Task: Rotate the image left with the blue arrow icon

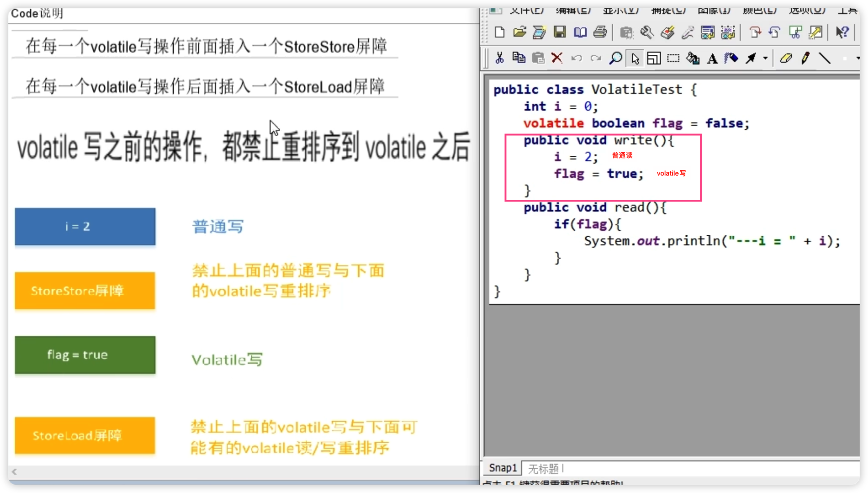Action: 775,32
